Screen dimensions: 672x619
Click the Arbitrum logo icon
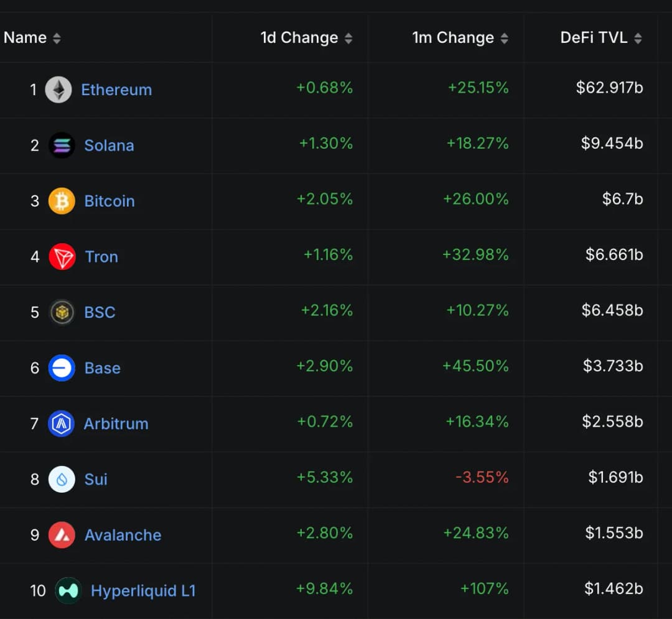[61, 424]
